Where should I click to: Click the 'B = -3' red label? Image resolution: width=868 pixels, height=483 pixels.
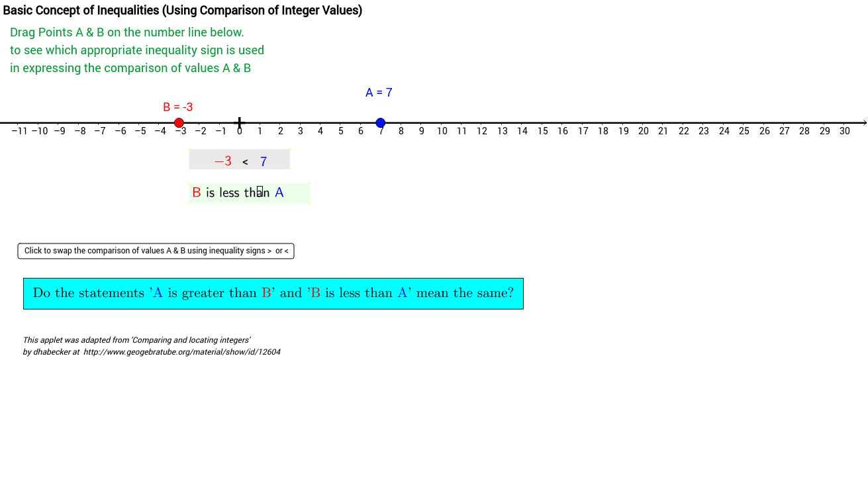pos(178,107)
